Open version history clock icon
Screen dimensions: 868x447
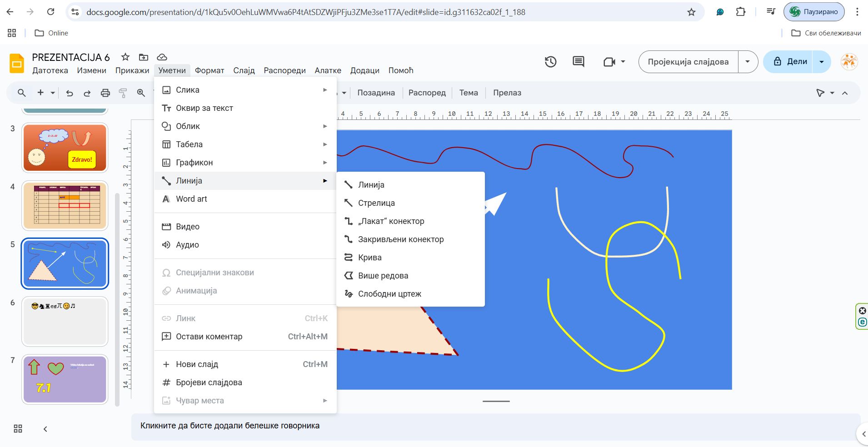pyautogui.click(x=550, y=62)
